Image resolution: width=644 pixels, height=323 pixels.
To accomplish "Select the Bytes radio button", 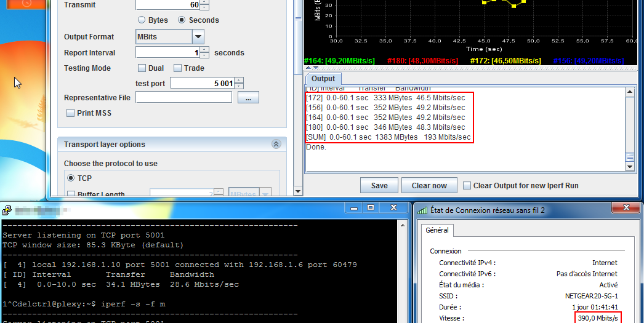I will click(142, 20).
